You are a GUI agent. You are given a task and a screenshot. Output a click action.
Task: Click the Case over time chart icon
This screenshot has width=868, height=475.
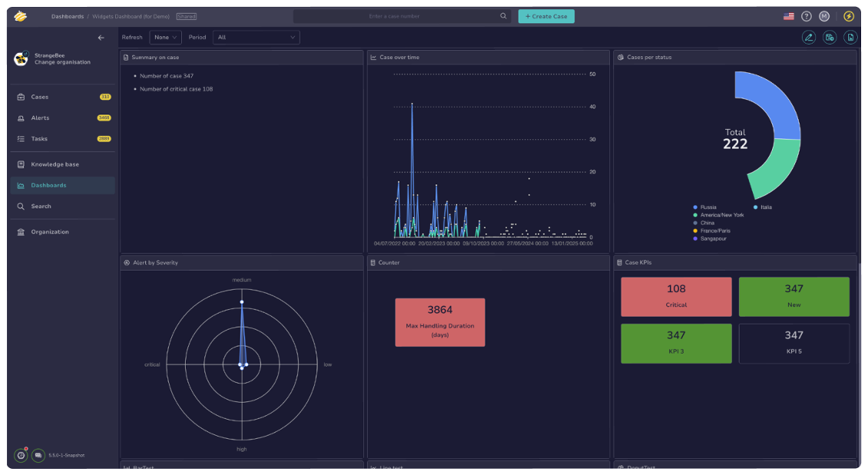pos(373,57)
